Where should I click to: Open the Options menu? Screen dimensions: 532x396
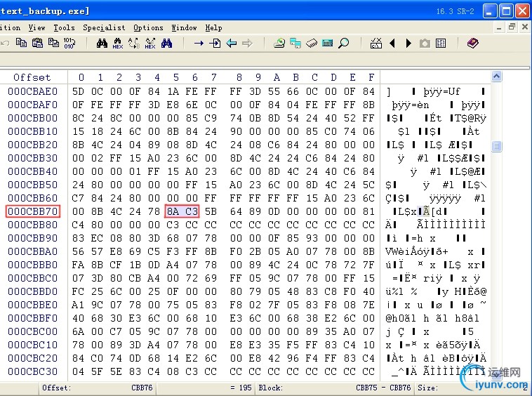148,28
